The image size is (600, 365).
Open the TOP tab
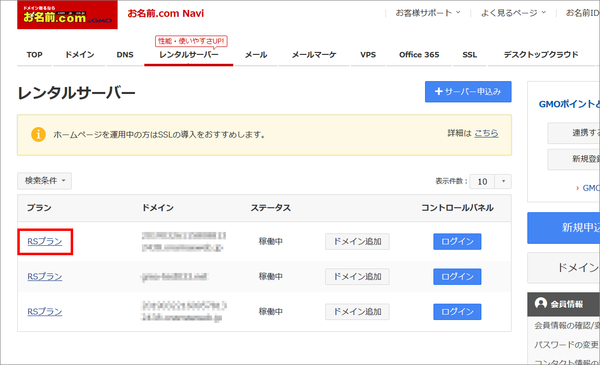34,55
